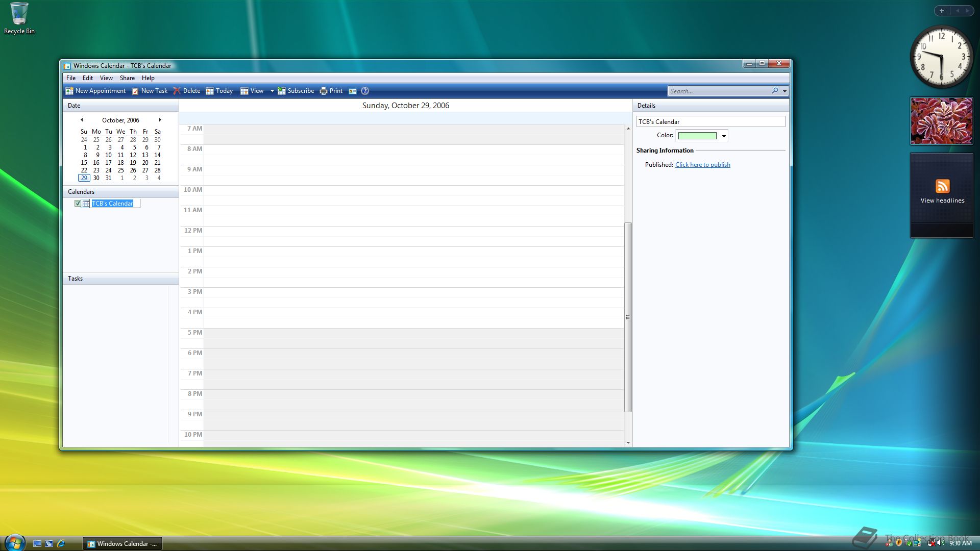Open the Windows Start orb
The height and width of the screenshot is (551, 980).
[15, 543]
